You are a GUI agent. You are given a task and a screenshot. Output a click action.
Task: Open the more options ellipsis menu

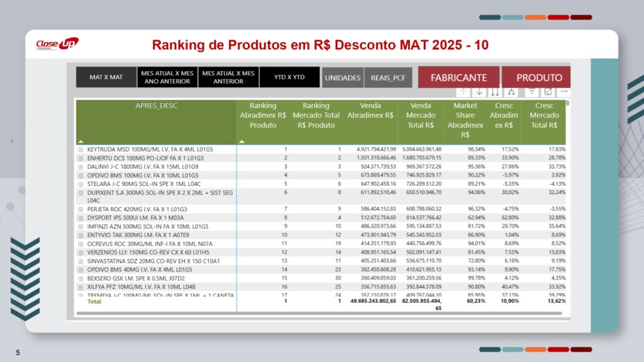[563, 92]
